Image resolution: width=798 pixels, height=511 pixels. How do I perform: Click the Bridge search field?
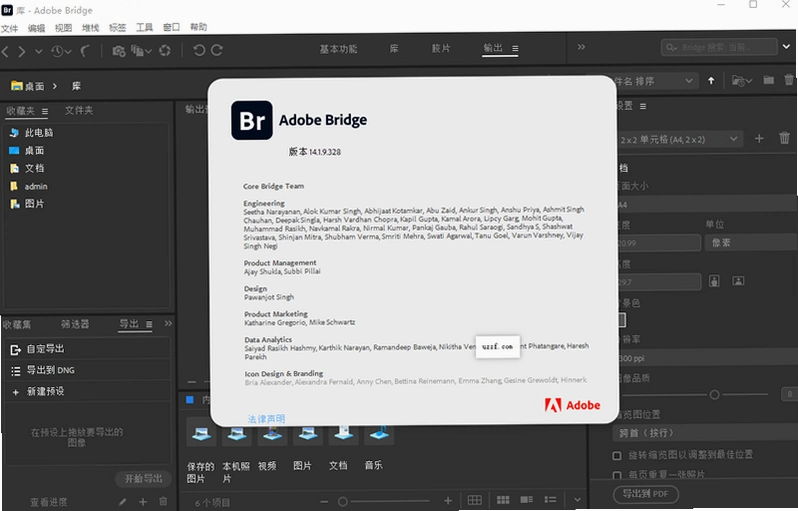point(719,47)
